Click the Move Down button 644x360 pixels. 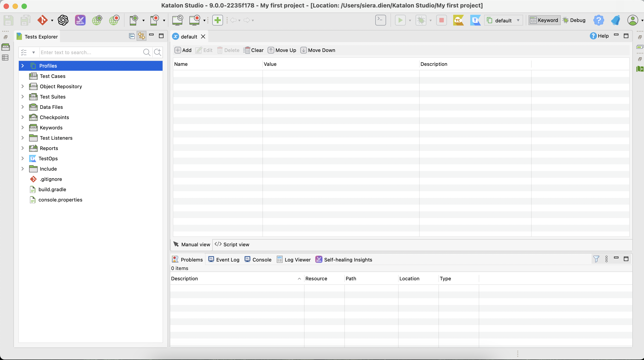click(x=318, y=50)
